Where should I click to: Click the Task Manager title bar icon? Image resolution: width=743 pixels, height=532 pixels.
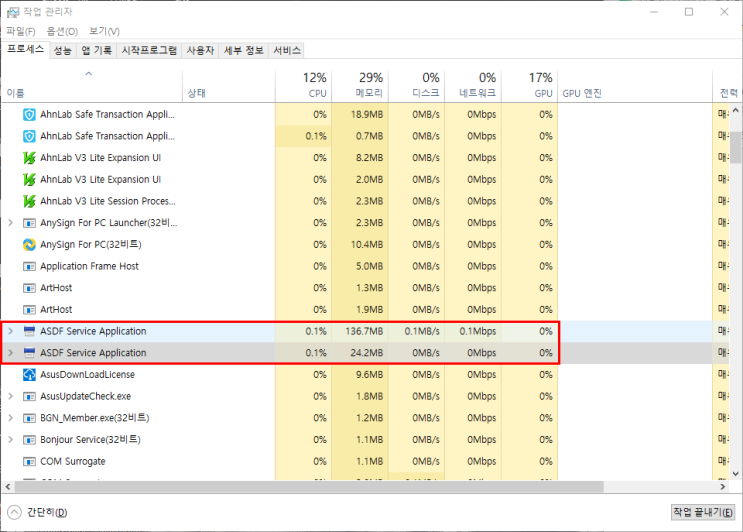click(x=13, y=12)
